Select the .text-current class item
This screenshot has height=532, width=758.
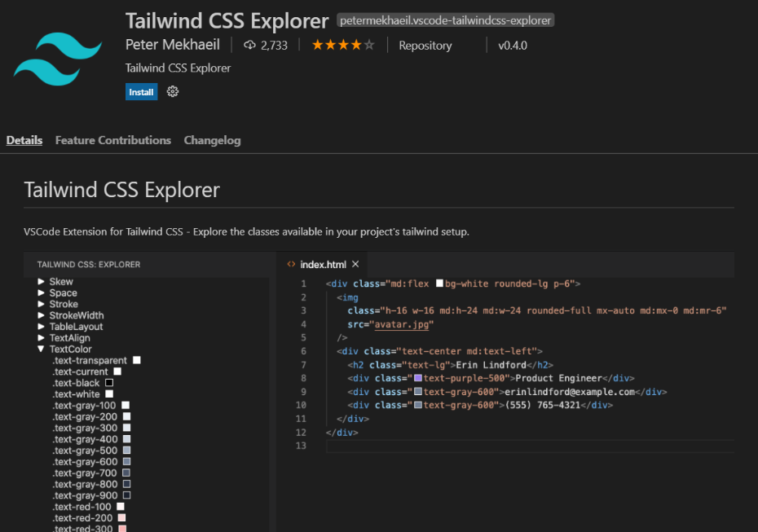click(x=80, y=372)
